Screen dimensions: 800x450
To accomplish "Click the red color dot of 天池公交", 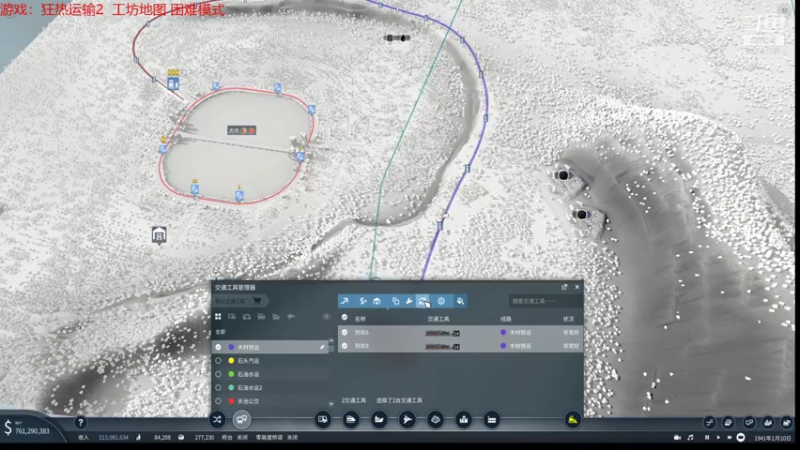I will tap(231, 401).
